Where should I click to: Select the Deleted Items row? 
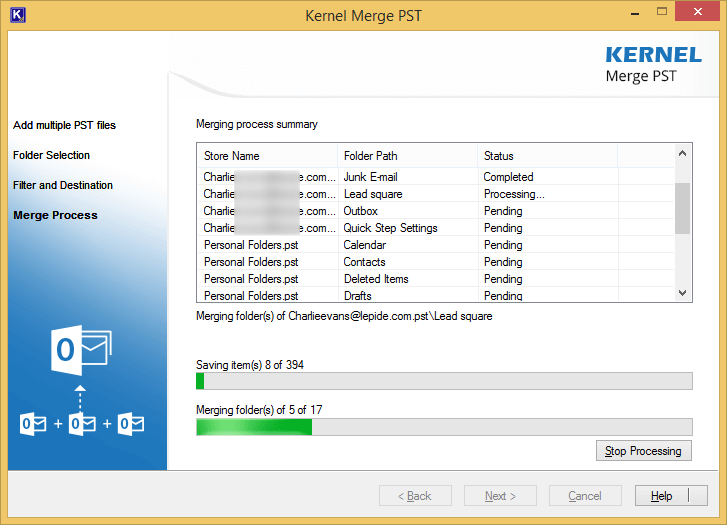(x=435, y=279)
